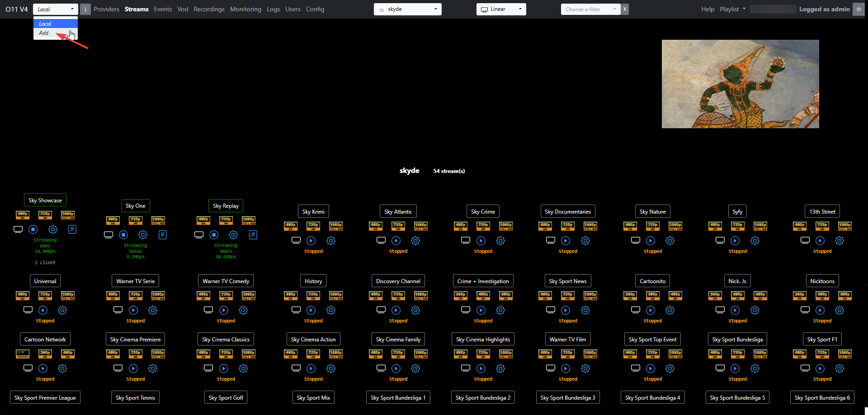Start the History stream
The height and width of the screenshot is (415, 868).
coord(311,310)
